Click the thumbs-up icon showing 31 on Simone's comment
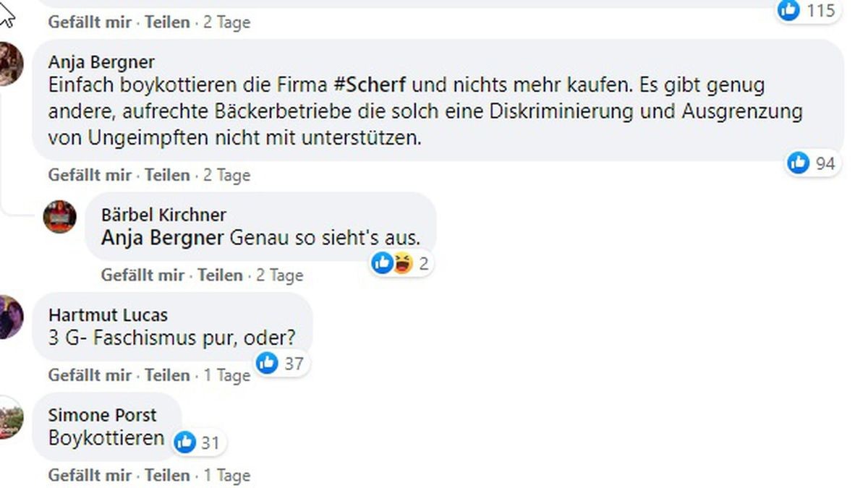The width and height of the screenshot is (868, 488). [x=187, y=442]
